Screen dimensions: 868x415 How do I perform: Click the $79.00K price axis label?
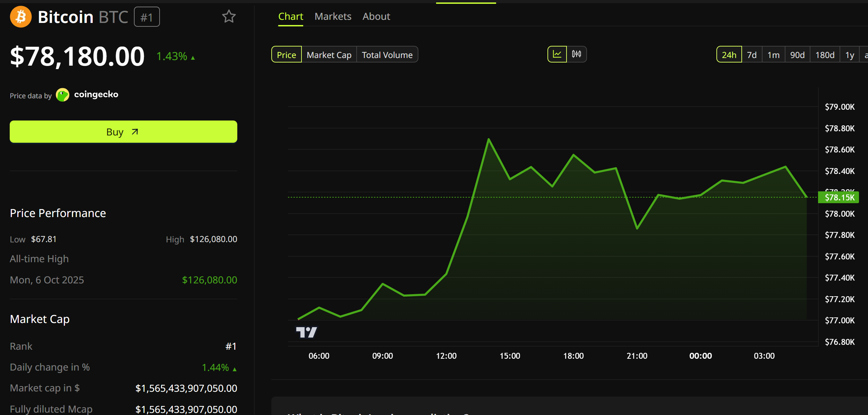coord(840,107)
